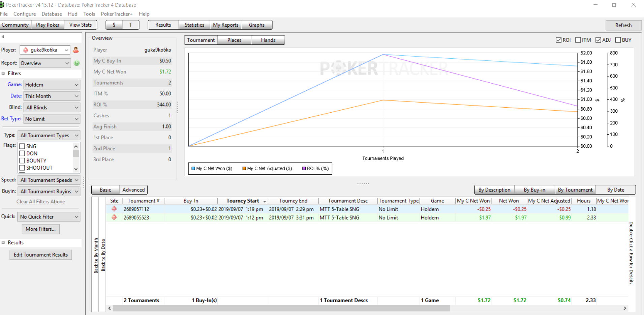Collapse the Results section
Viewport: 644px width, 315px height.
[x=3, y=242]
